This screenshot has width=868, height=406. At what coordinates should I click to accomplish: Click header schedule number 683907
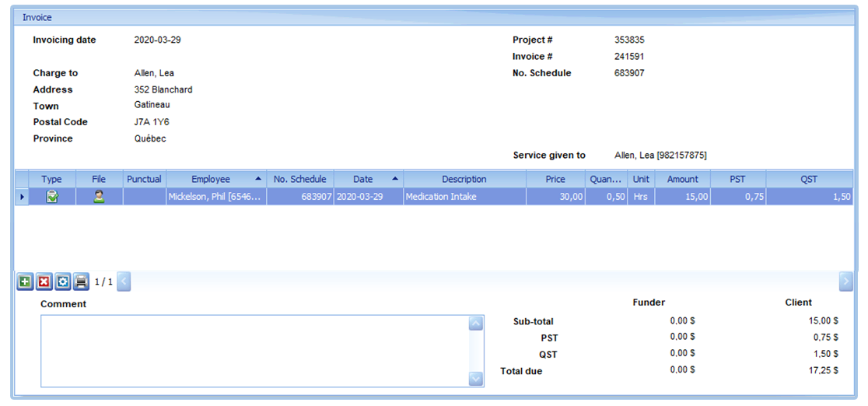[629, 73]
